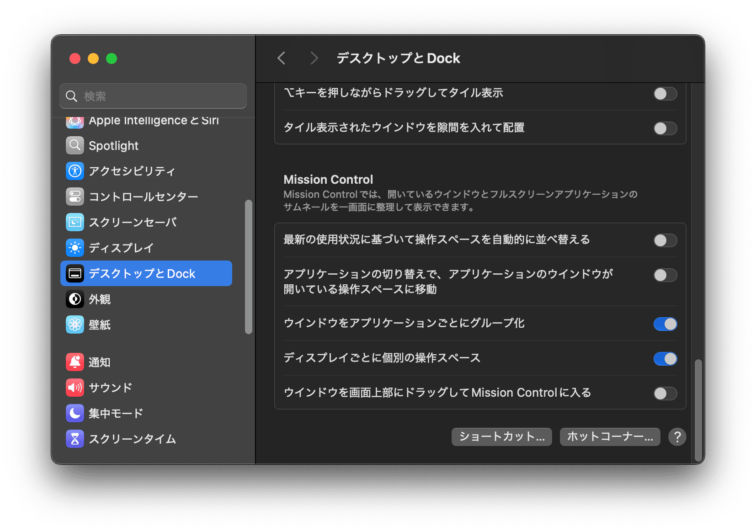Disable ウインドウをアプリケーションごとにグループ化
Screen dimensions: 756x532
pyautogui.click(x=665, y=324)
